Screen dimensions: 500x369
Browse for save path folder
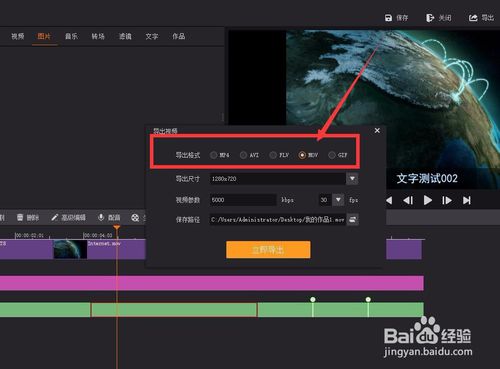point(352,219)
